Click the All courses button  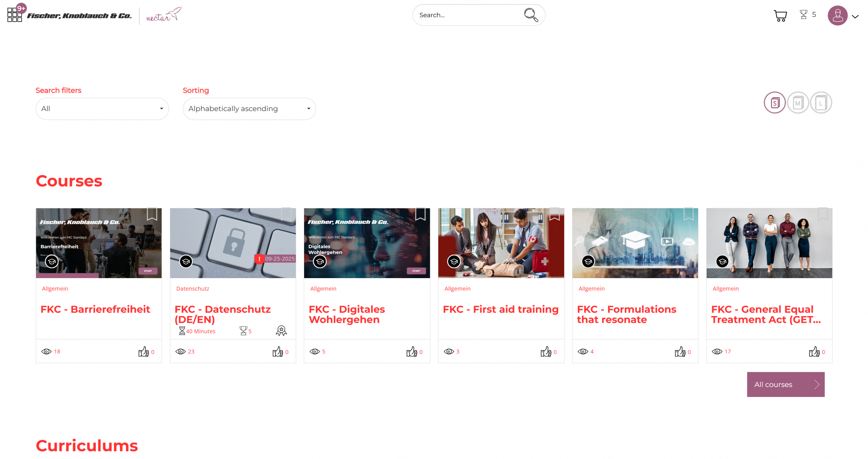coord(785,384)
